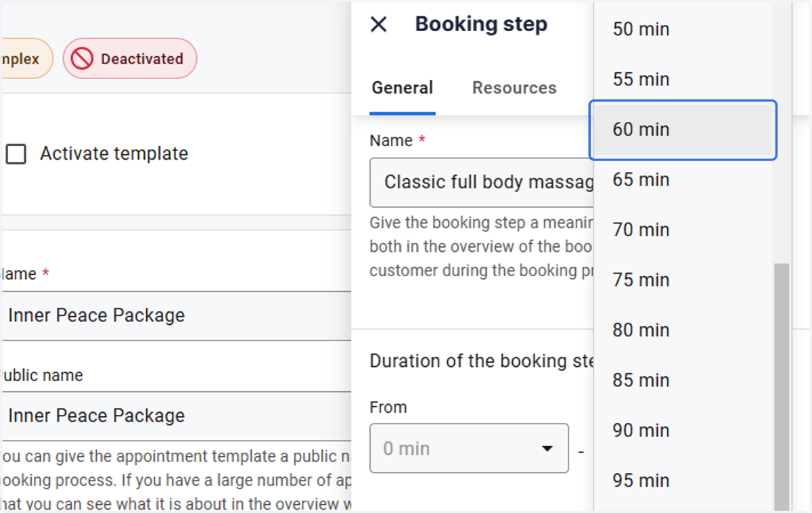Pick 70 min duration
812x513 pixels.
tap(683, 229)
